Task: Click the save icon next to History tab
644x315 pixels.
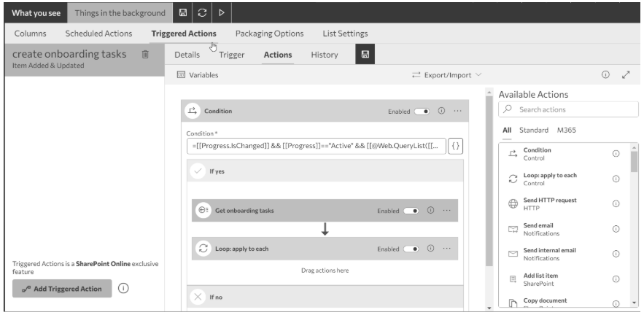Action: [x=365, y=54]
